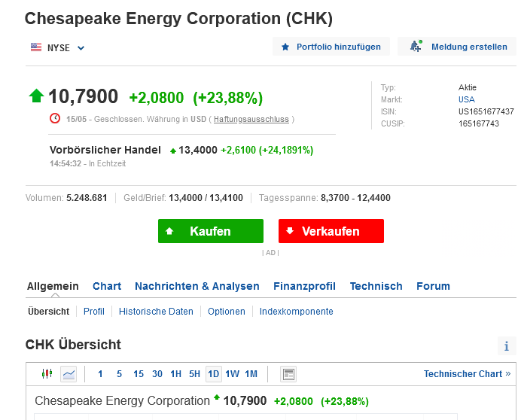The height and width of the screenshot is (420, 521).
Task: Open the Historische Daten sub-tab
Action: (x=156, y=311)
